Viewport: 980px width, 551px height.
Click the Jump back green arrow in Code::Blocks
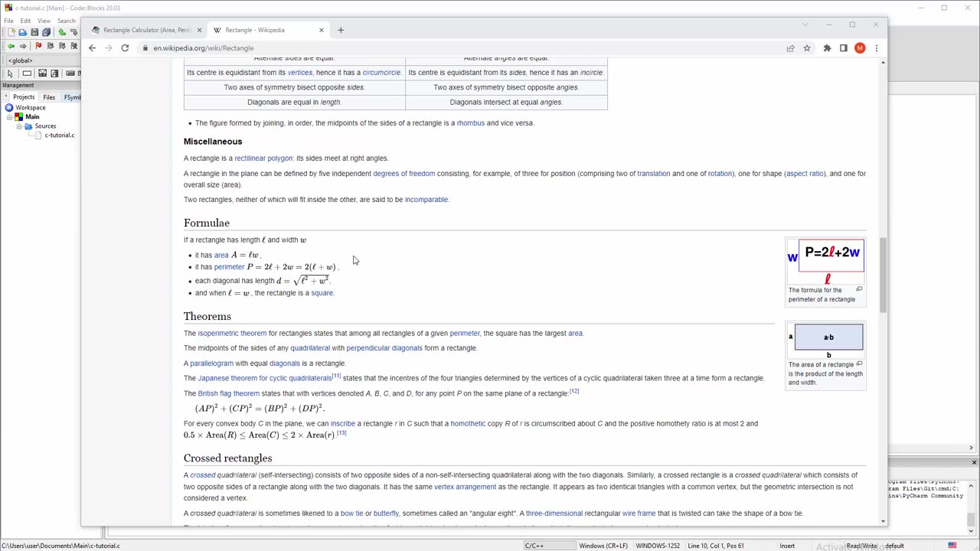pos(11,46)
